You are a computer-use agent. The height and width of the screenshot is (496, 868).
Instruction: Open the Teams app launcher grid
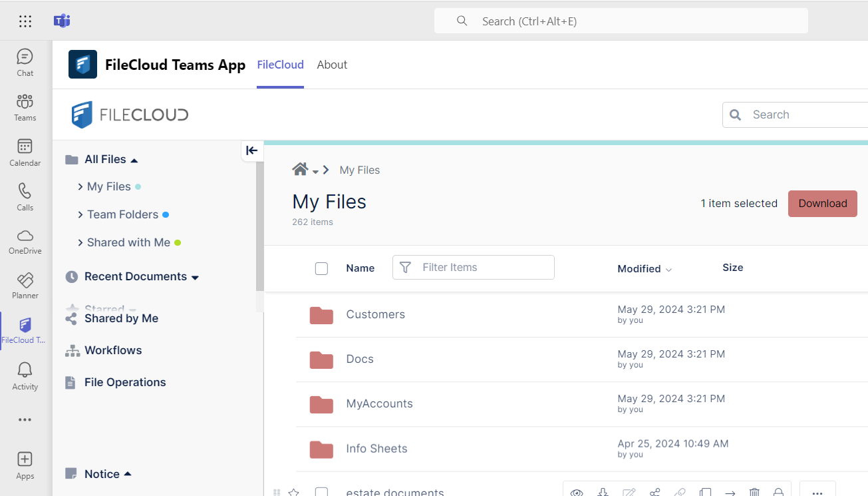pyautogui.click(x=25, y=21)
